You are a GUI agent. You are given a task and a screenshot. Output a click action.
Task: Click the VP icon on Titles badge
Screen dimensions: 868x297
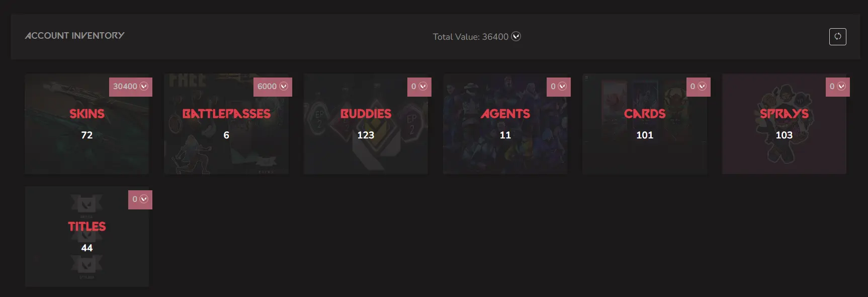tap(144, 199)
